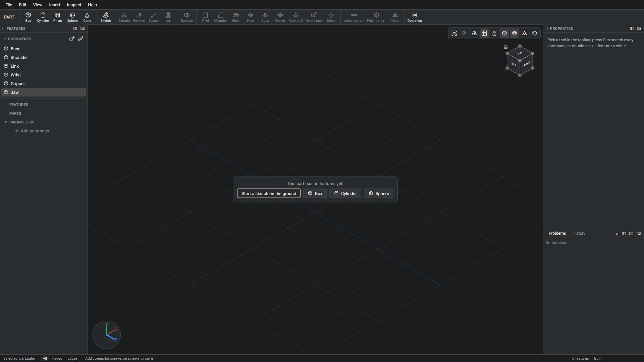Toggle the perspective view mode

[x=474, y=33]
